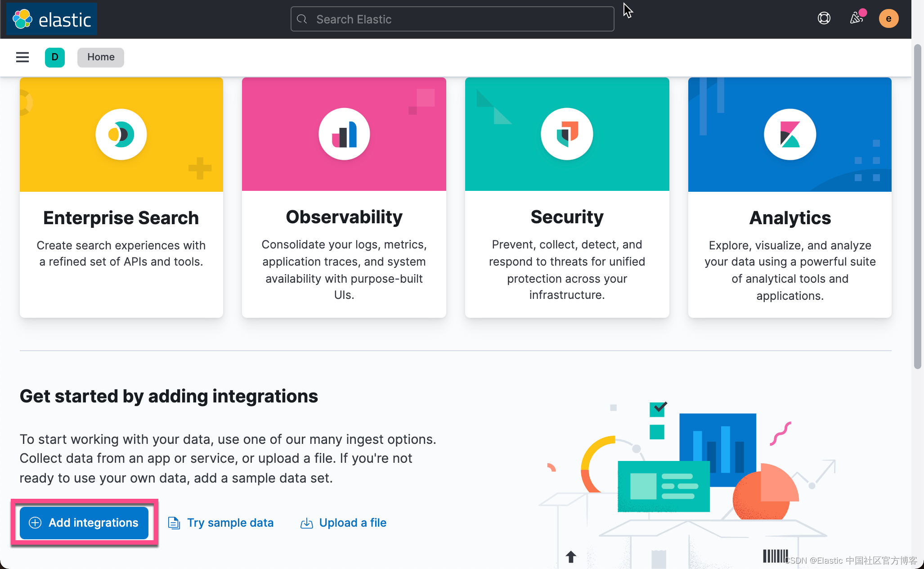Open the newsfeed with the notification badge icon
The image size is (924, 569).
pos(856,18)
